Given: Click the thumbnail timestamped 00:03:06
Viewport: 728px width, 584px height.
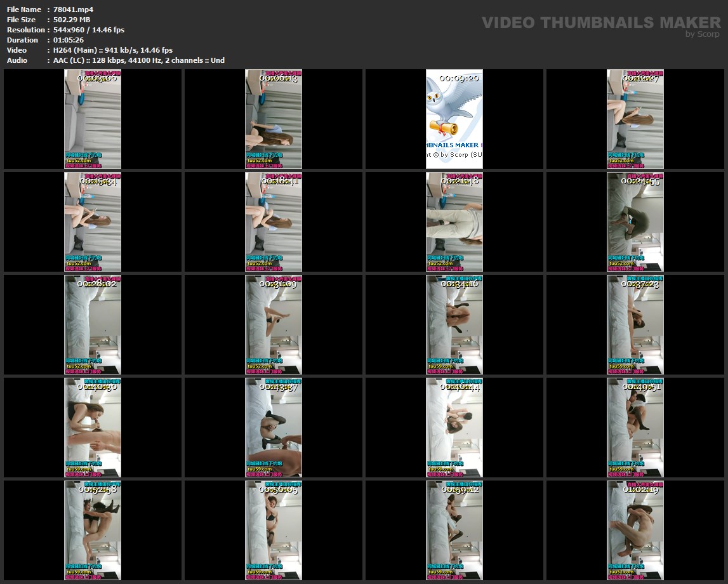Looking at the screenshot, I should 93,119.
